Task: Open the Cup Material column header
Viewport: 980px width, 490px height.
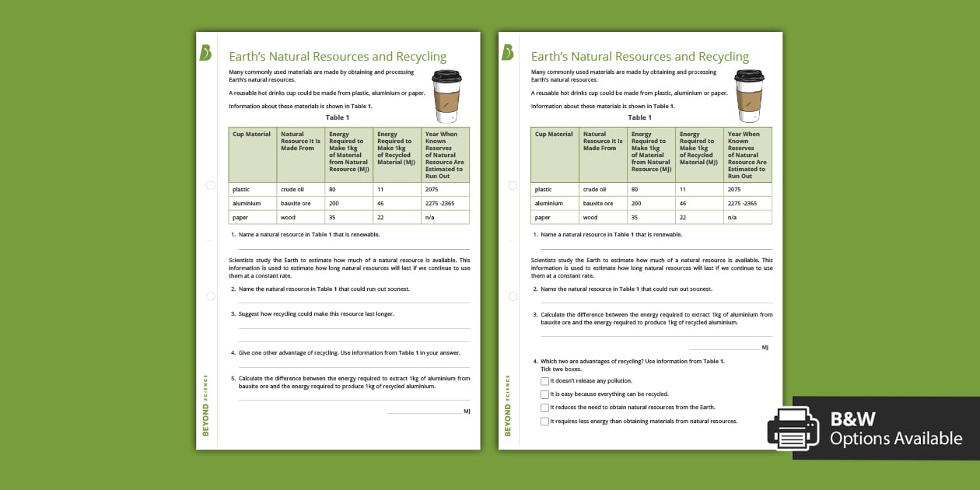Action: (251, 134)
